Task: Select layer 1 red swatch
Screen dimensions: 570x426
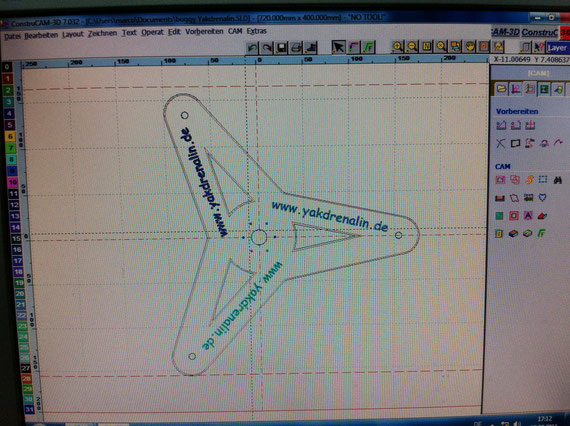Action: (8, 79)
